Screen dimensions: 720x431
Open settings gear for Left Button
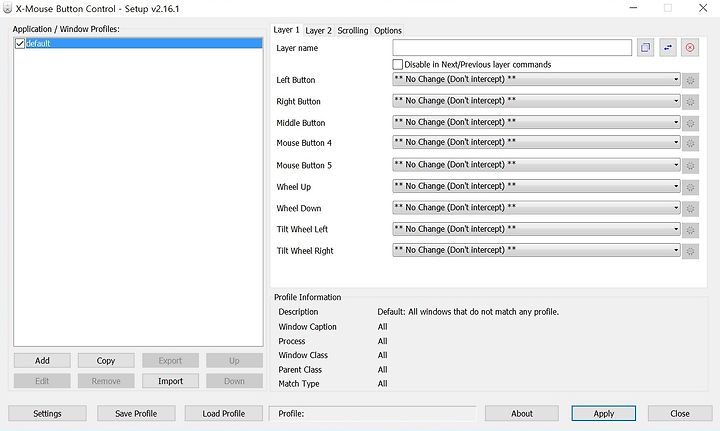click(690, 80)
